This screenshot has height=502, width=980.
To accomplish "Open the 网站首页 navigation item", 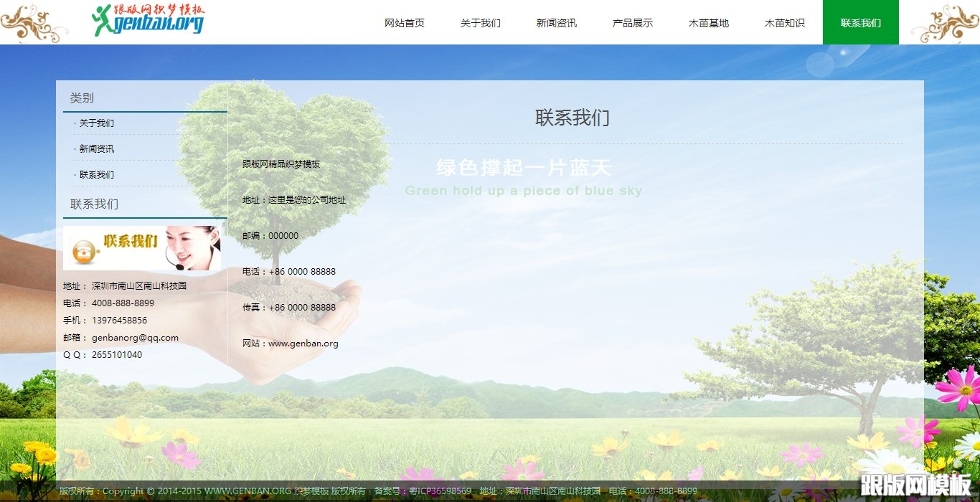I will click(x=405, y=23).
